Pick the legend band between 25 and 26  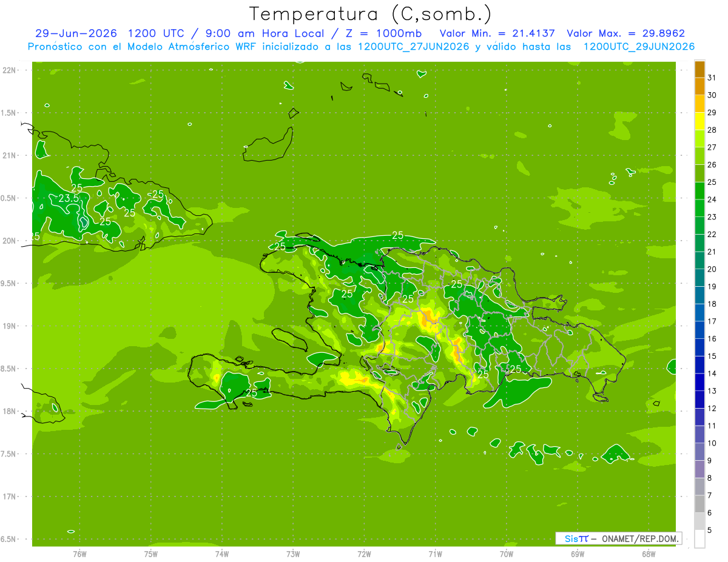tap(699, 173)
